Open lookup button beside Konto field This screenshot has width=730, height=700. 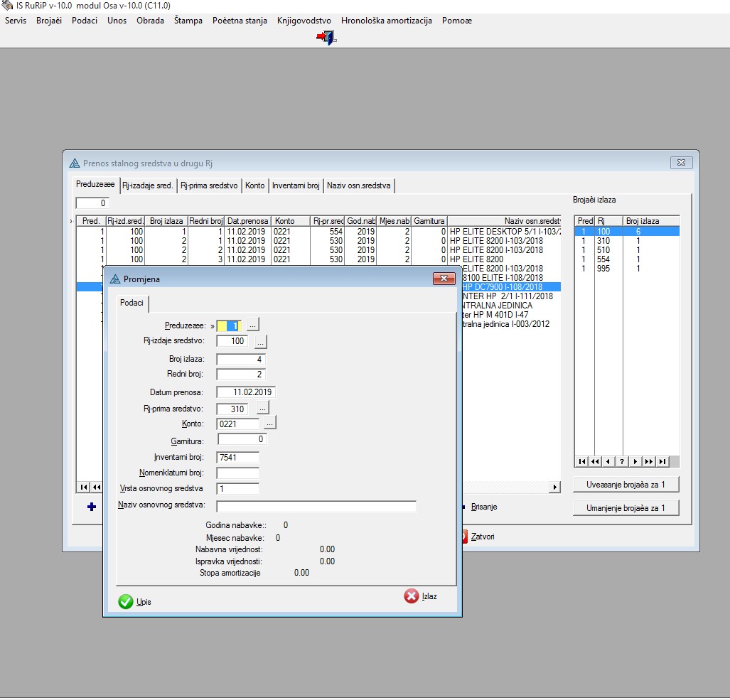(x=270, y=424)
